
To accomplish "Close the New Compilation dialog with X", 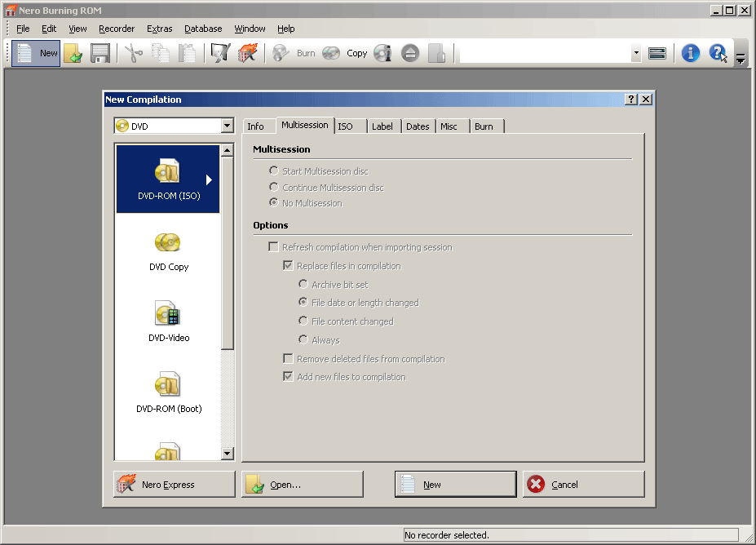I will [646, 100].
